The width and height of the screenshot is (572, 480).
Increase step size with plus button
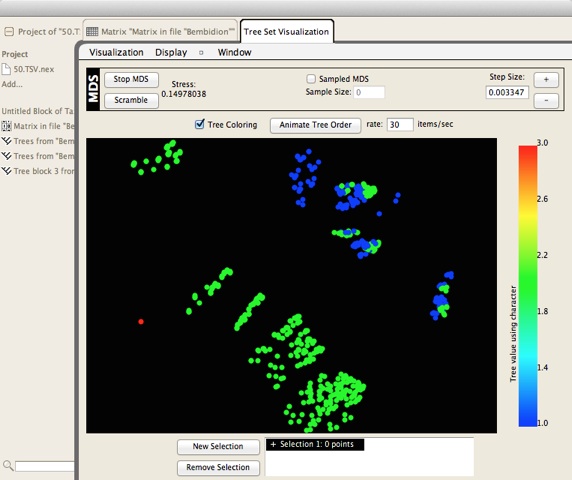[546, 80]
